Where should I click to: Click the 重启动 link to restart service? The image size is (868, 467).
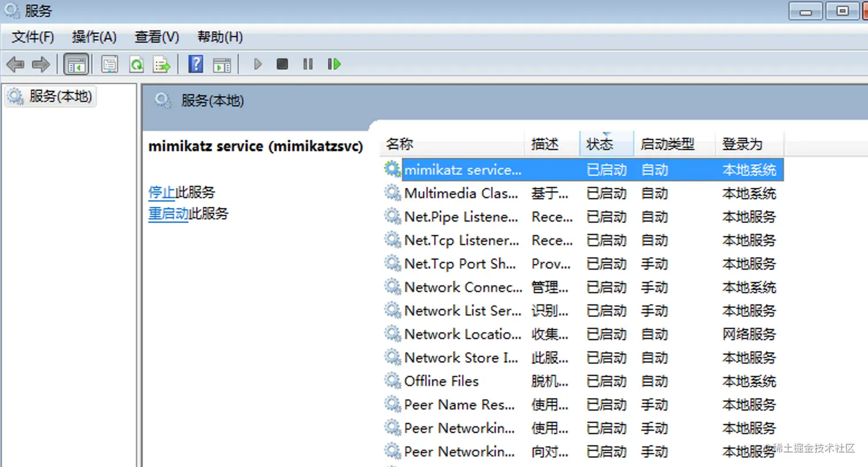point(168,214)
